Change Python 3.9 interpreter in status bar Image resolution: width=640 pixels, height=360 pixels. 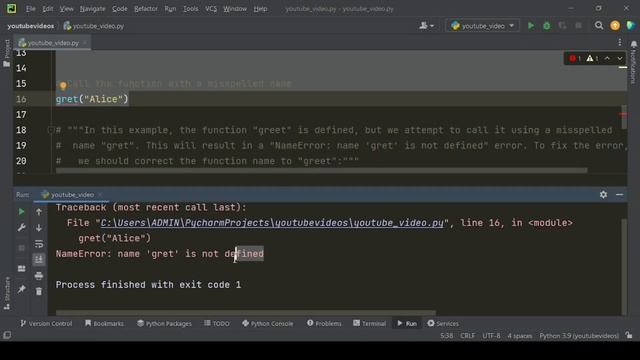tap(579, 336)
